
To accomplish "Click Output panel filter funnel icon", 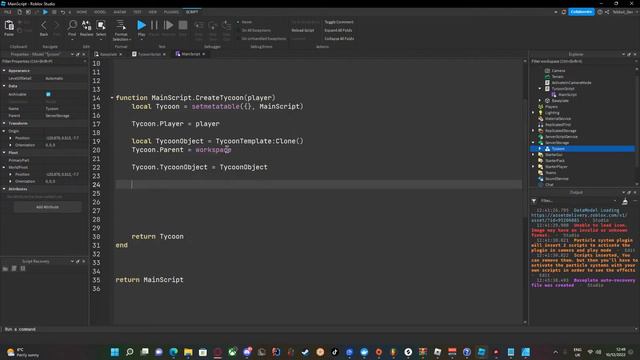I will pos(534,201).
